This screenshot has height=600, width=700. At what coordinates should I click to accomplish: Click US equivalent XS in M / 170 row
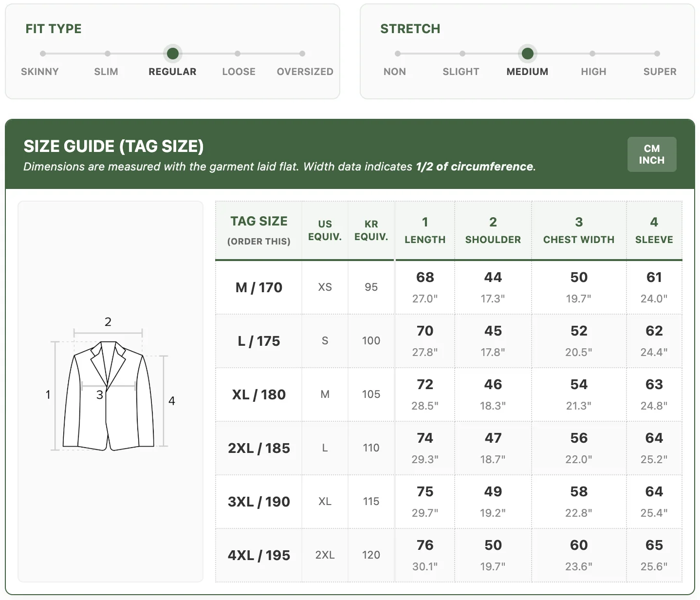[325, 287]
